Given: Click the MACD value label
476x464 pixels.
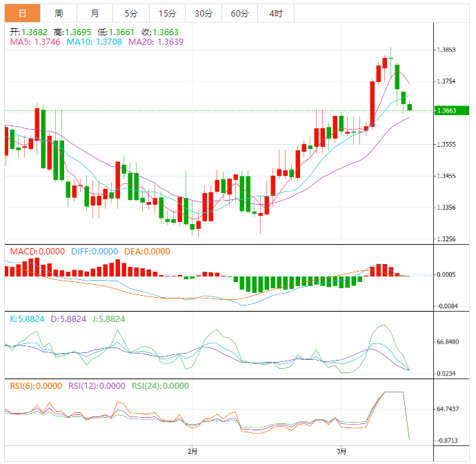Looking at the screenshot, I should click(38, 252).
